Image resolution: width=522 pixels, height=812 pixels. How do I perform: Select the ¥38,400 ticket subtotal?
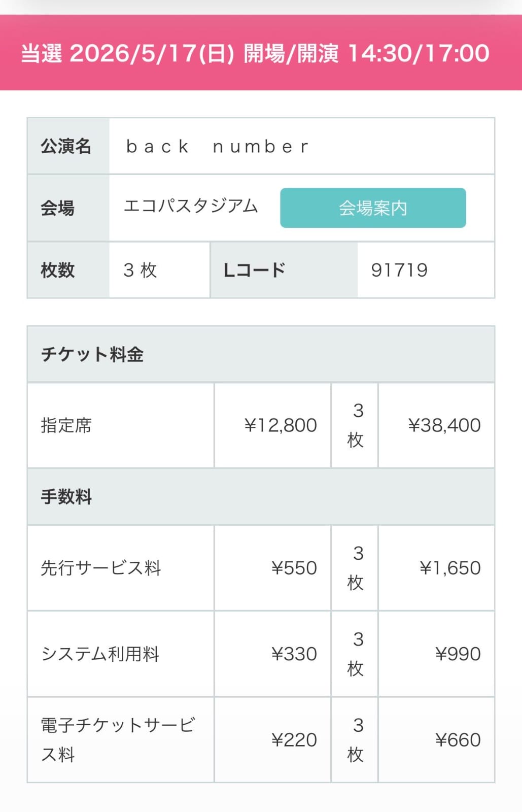444,425
